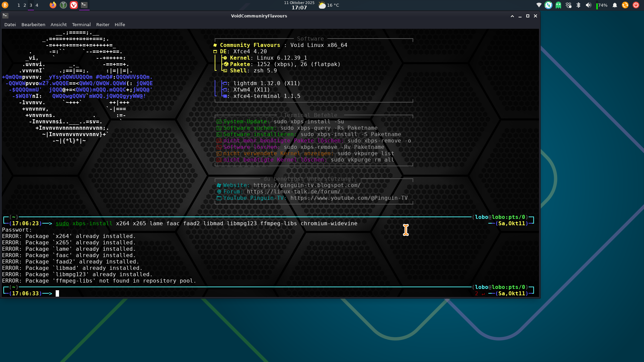Open the Bitcoin applications menu icon

5,5
